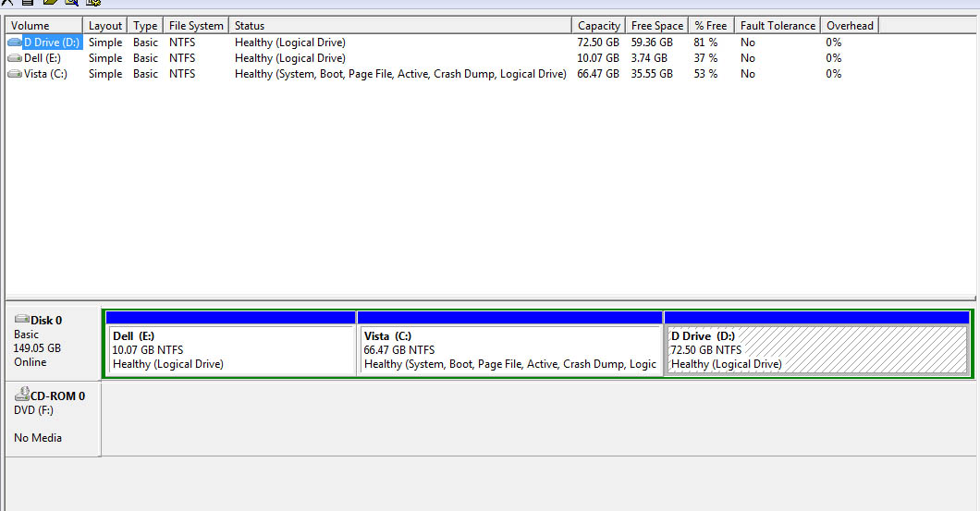This screenshot has height=511, width=980.
Task: Click the '53 %' free value
Action: [x=705, y=74]
